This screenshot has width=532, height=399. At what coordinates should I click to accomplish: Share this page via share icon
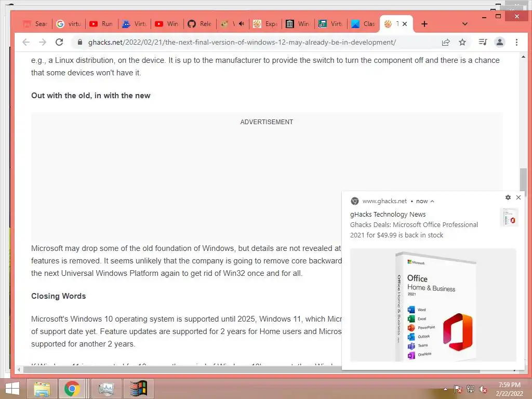(x=445, y=42)
